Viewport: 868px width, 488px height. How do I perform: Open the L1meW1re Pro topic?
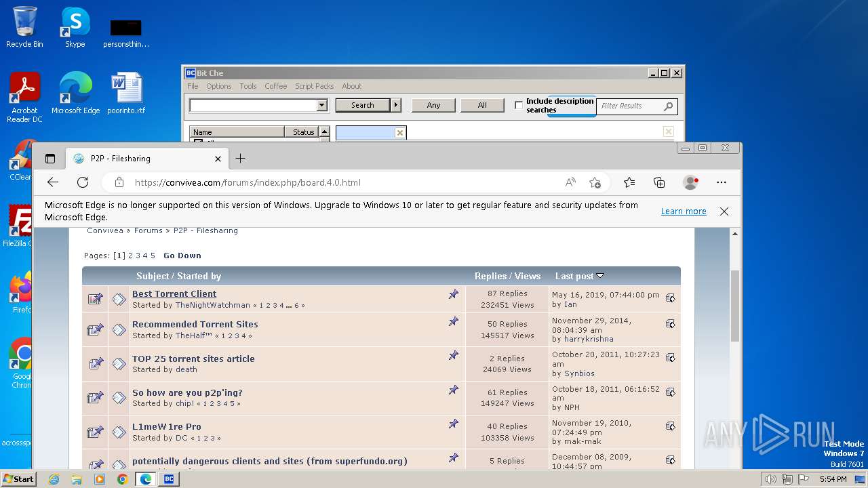(x=167, y=426)
